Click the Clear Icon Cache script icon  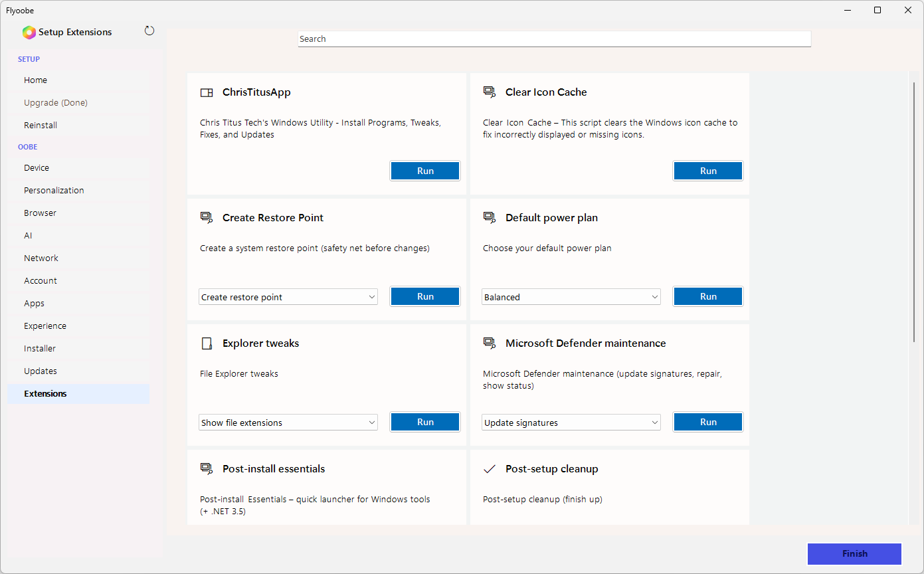click(490, 92)
